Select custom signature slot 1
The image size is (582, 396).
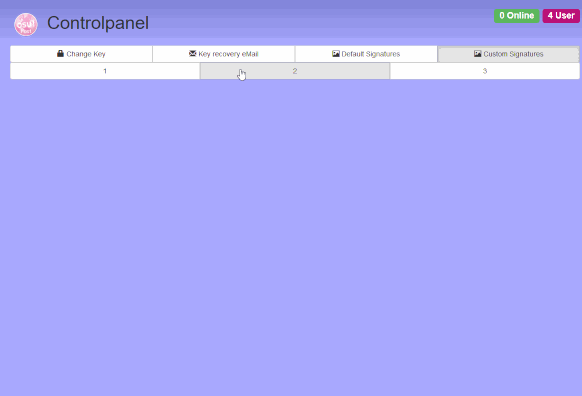tap(105, 71)
